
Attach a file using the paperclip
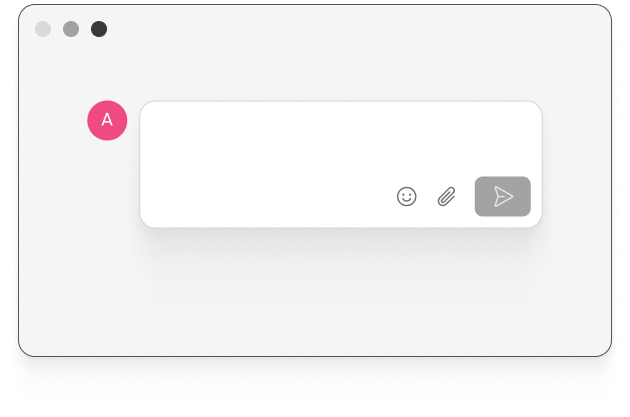click(446, 196)
